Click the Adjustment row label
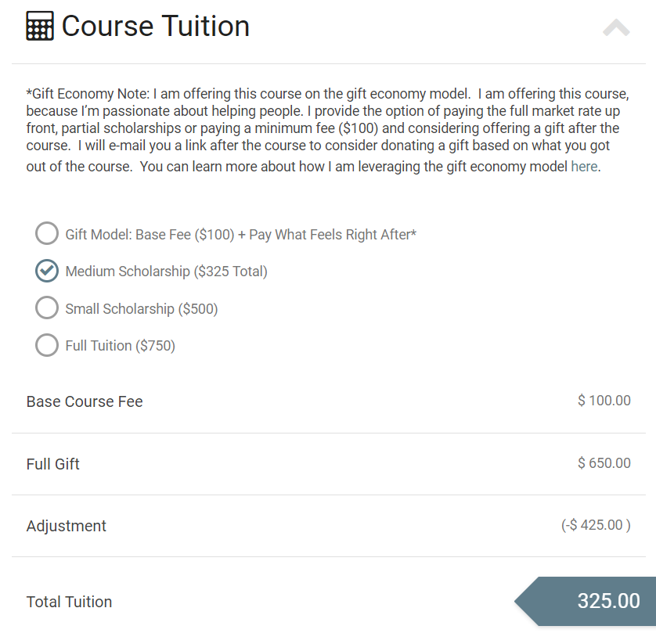 [x=67, y=526]
